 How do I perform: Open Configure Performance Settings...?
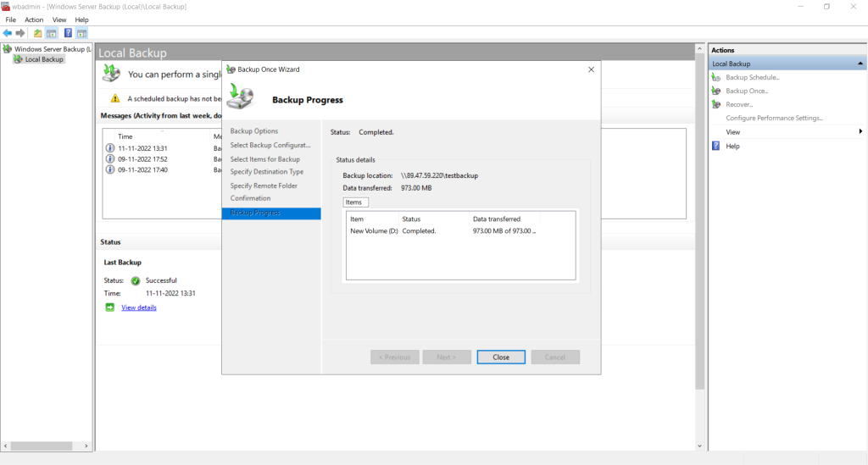point(774,118)
